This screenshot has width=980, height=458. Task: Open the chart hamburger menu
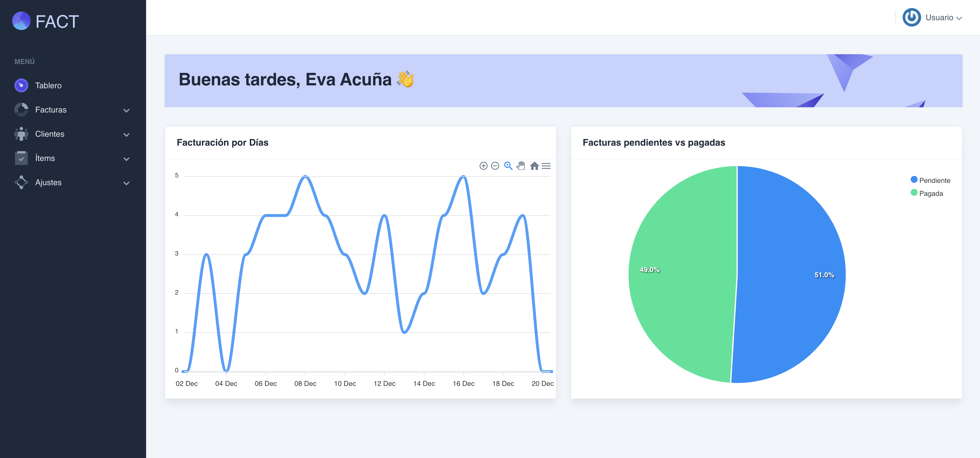tap(546, 166)
